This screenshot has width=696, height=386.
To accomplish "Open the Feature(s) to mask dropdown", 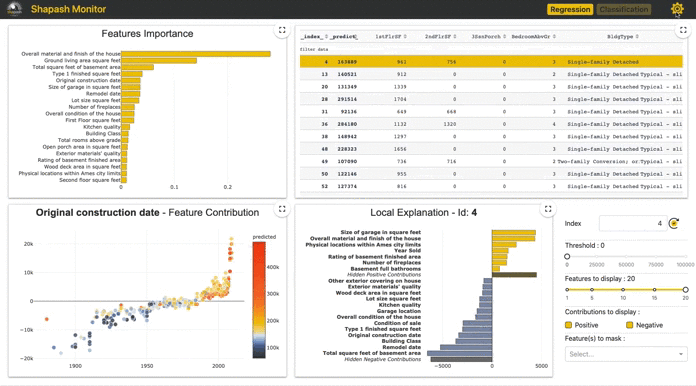I will pyautogui.click(x=626, y=354).
